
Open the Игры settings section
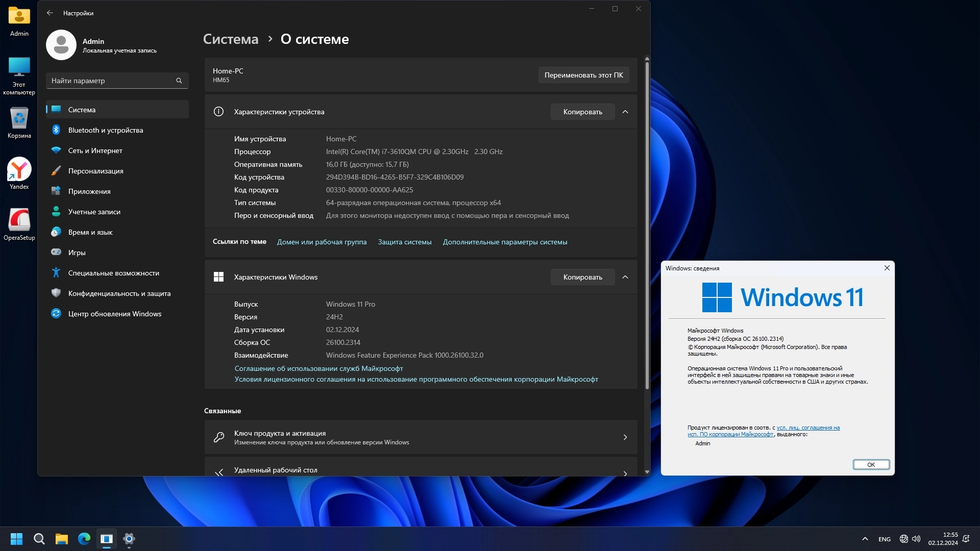point(77,253)
